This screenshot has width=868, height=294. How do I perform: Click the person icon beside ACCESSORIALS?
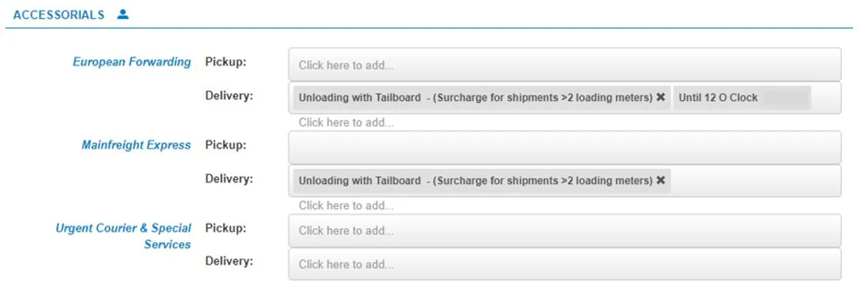(x=123, y=15)
